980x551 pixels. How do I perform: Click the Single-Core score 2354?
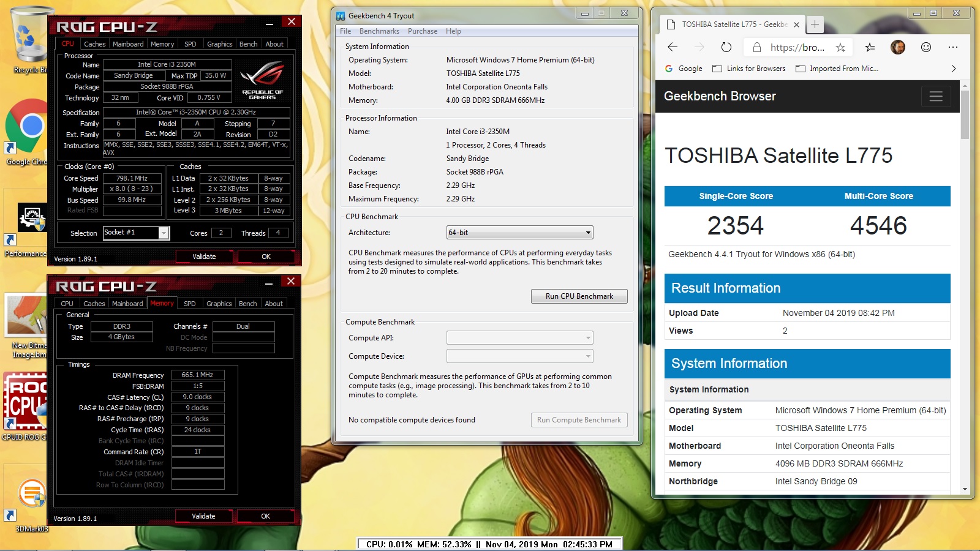click(x=736, y=225)
